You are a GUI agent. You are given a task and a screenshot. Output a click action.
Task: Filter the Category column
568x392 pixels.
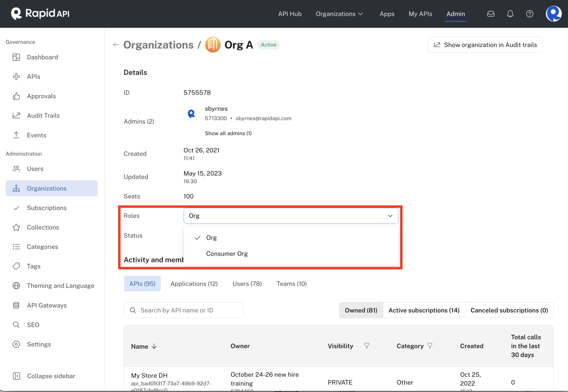(430, 346)
